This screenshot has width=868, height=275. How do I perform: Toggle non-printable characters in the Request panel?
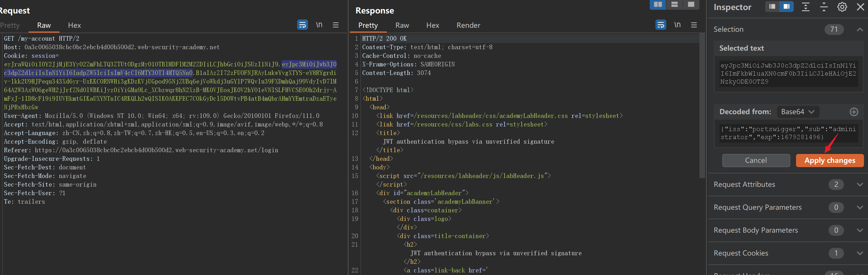[319, 25]
